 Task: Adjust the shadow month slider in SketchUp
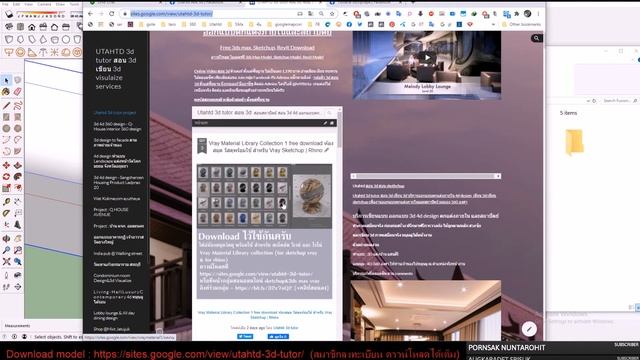41,15
